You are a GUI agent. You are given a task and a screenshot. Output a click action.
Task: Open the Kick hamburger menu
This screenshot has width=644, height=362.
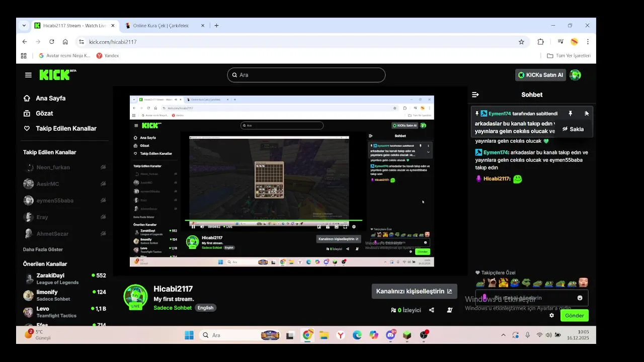[x=28, y=75]
